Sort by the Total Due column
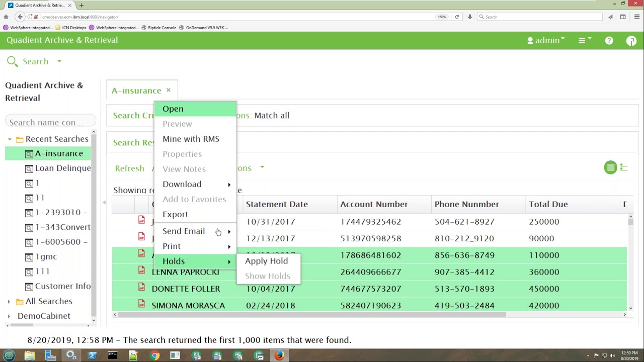Screen dimensions: 644x362 point(572,204)
